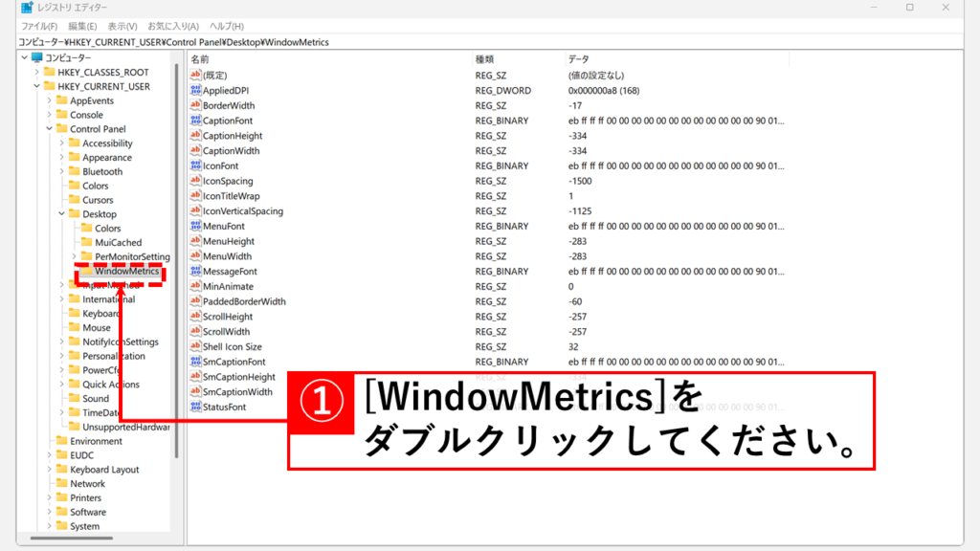This screenshot has width=980, height=551.
Task: Select the IconVerticalSpacing value name
Action: coord(242,211)
